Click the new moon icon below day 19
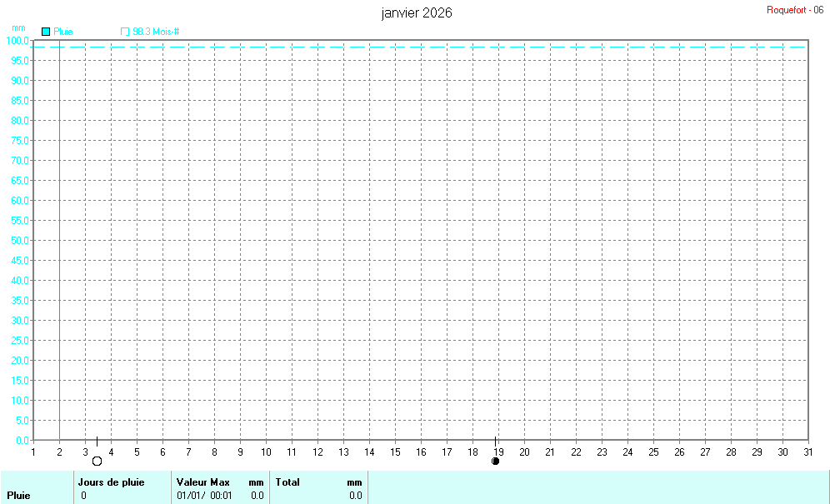Image resolution: width=830 pixels, height=504 pixels. tap(496, 461)
